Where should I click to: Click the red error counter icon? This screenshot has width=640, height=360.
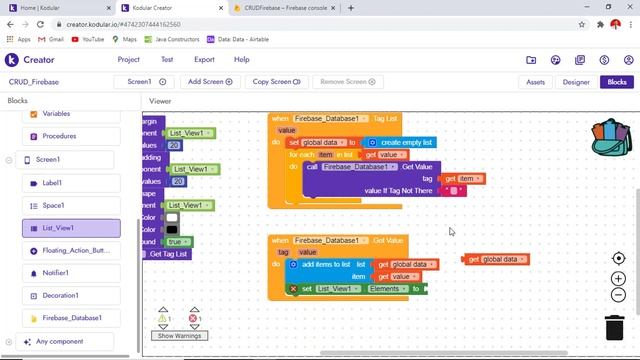click(x=193, y=318)
